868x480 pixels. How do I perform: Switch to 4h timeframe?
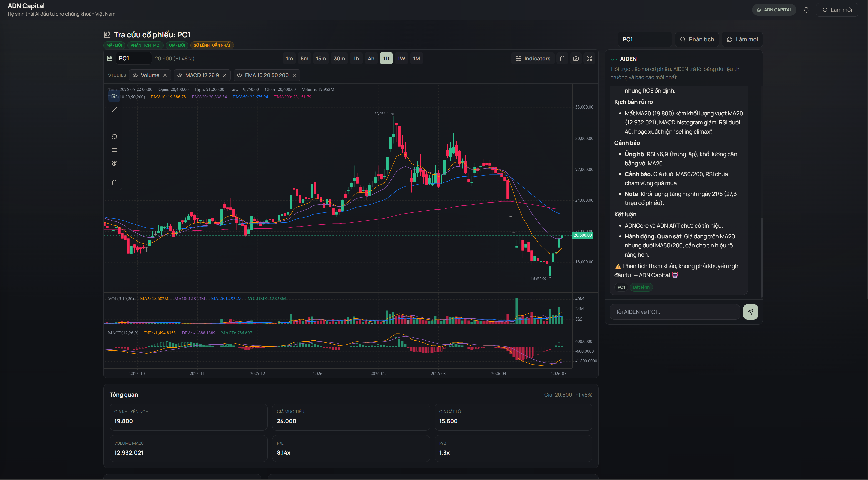[x=371, y=58]
